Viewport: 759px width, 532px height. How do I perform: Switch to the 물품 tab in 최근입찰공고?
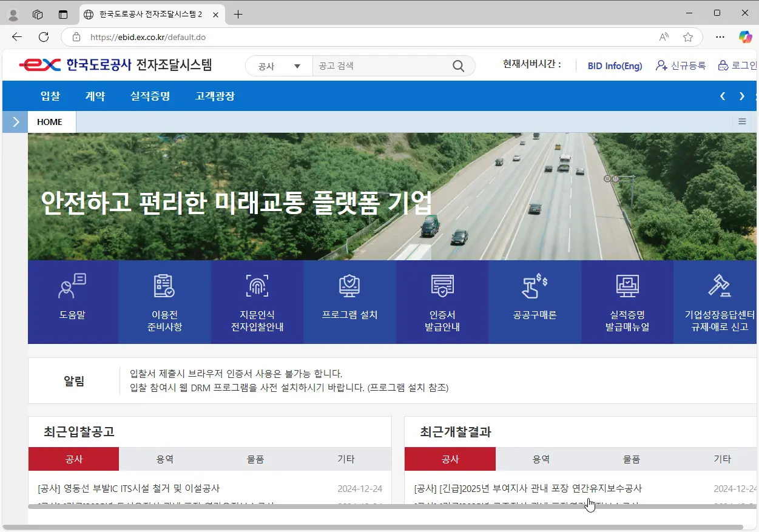(255, 459)
